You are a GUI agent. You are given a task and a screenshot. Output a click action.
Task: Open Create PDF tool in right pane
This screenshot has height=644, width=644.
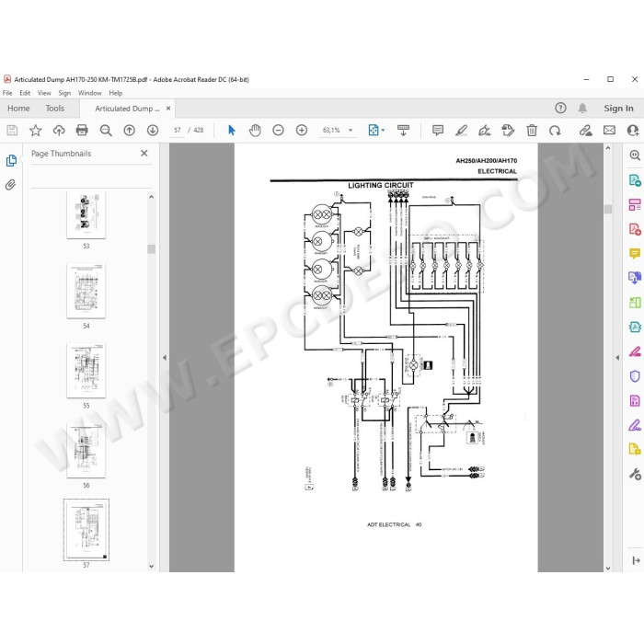tap(635, 229)
